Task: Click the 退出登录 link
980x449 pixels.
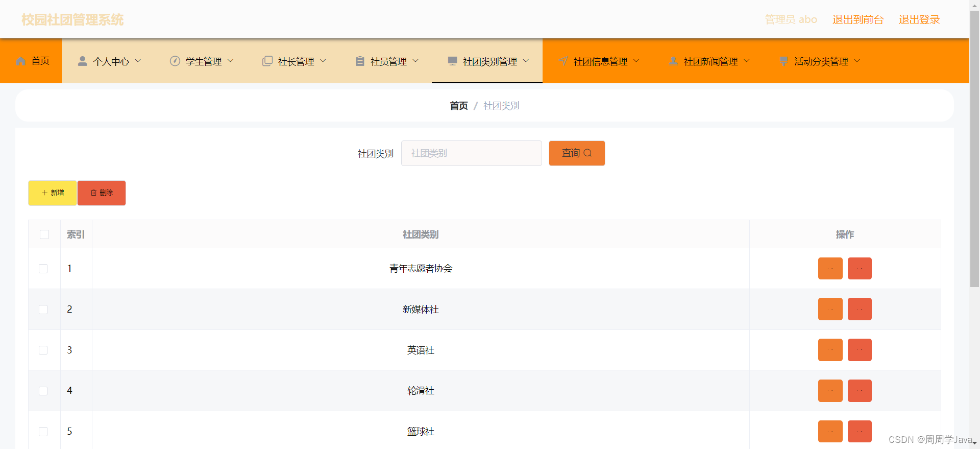Action: coord(919,19)
